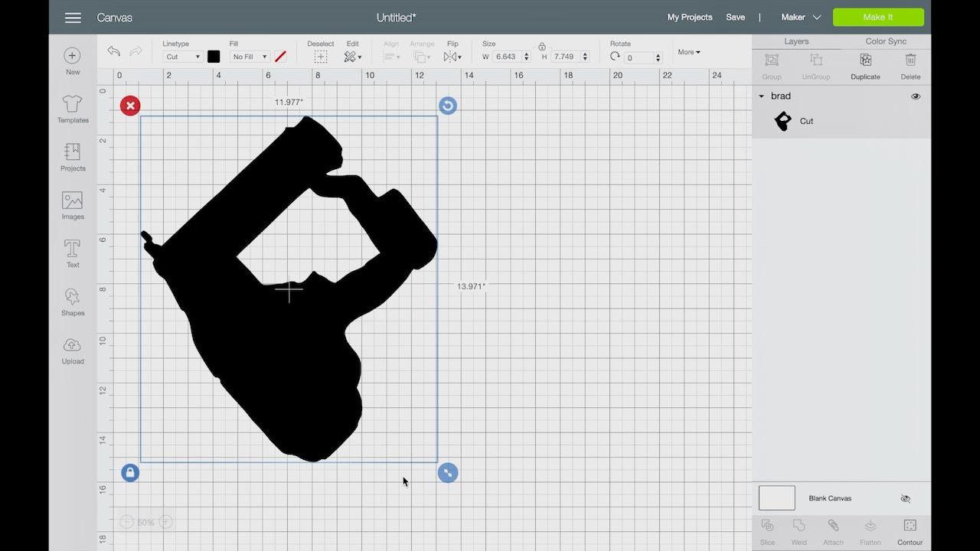Open the Maker machine selector
This screenshot has height=551, width=980.
point(800,17)
